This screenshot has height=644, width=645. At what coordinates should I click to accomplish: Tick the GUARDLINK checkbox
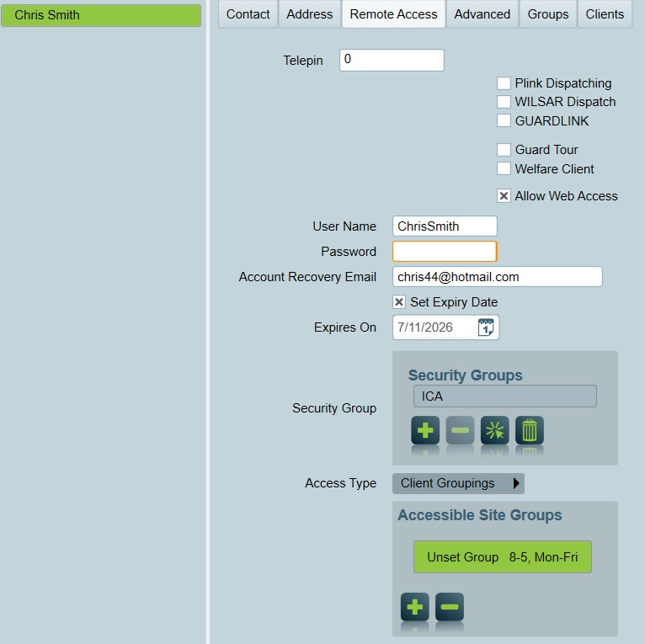504,120
